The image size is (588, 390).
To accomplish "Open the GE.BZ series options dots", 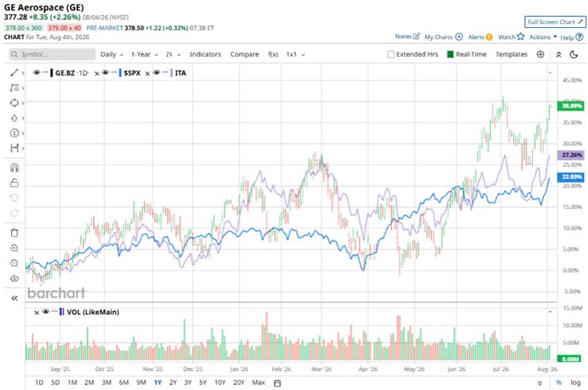I will (x=45, y=72).
